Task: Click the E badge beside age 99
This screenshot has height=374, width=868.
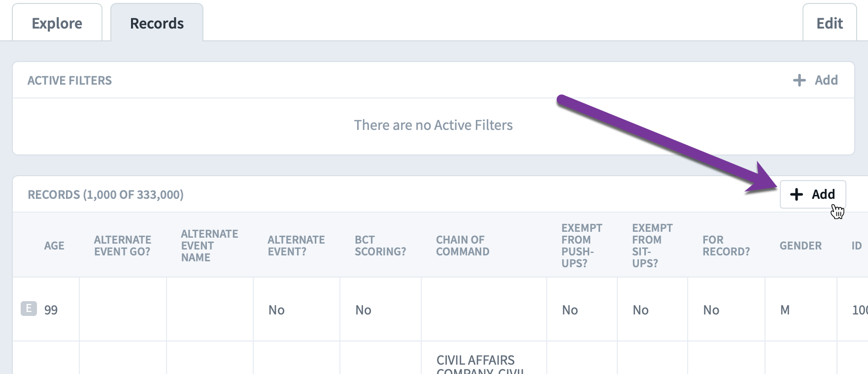Action: click(x=29, y=309)
